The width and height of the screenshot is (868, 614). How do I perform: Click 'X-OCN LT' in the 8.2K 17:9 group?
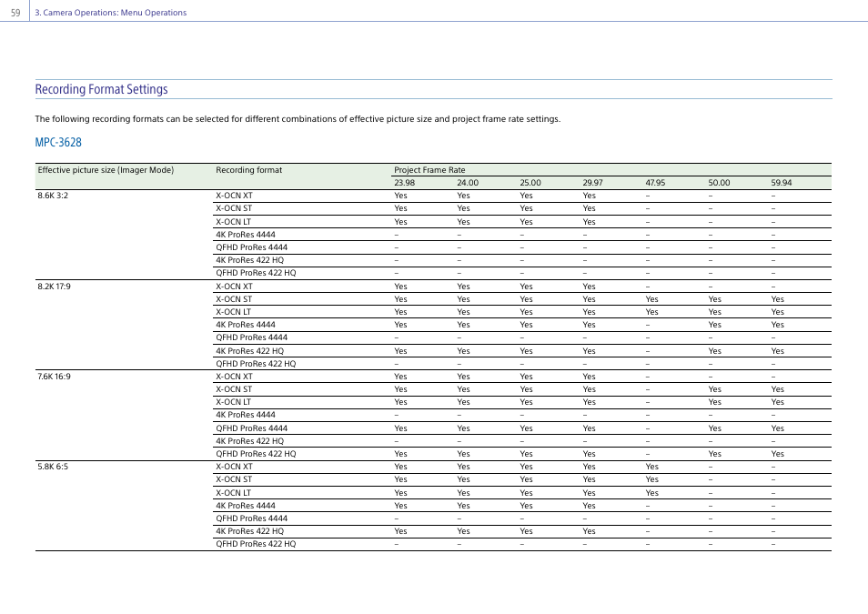[234, 312]
